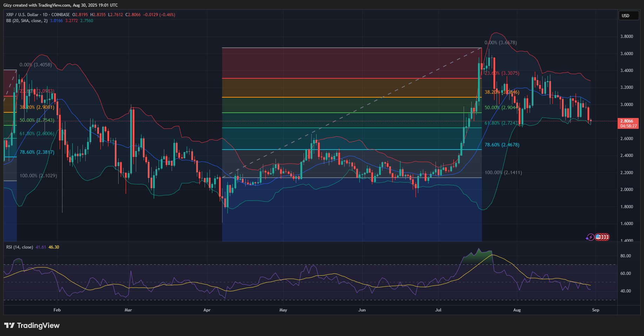Select the BB (20, SMA, close, 2) indicator legend
Viewport: 644px width, 336px height.
pos(27,21)
